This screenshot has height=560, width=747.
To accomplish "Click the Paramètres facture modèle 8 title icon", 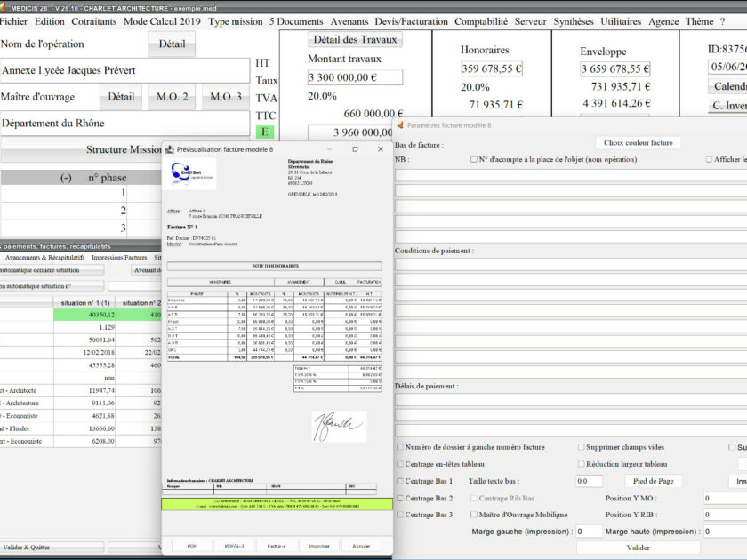I will [400, 125].
